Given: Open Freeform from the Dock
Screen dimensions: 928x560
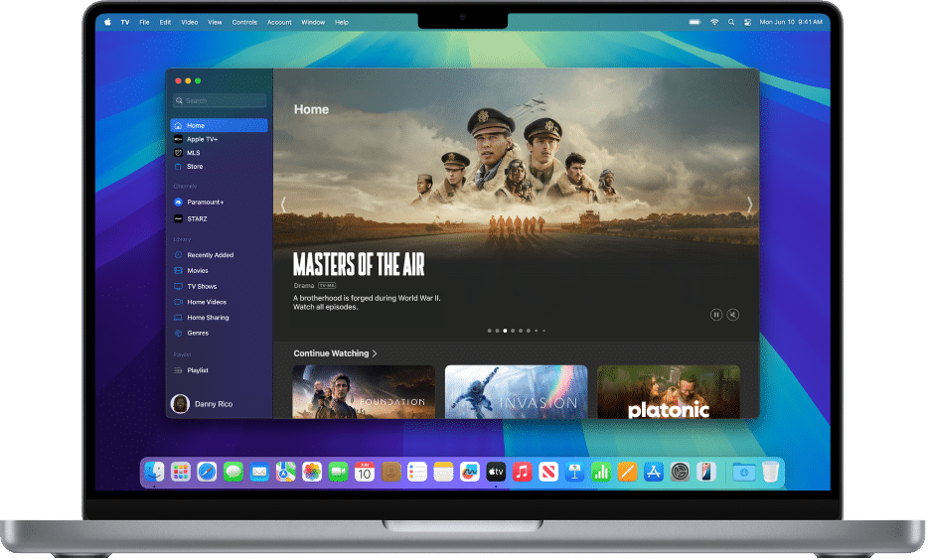Looking at the screenshot, I should click(469, 472).
